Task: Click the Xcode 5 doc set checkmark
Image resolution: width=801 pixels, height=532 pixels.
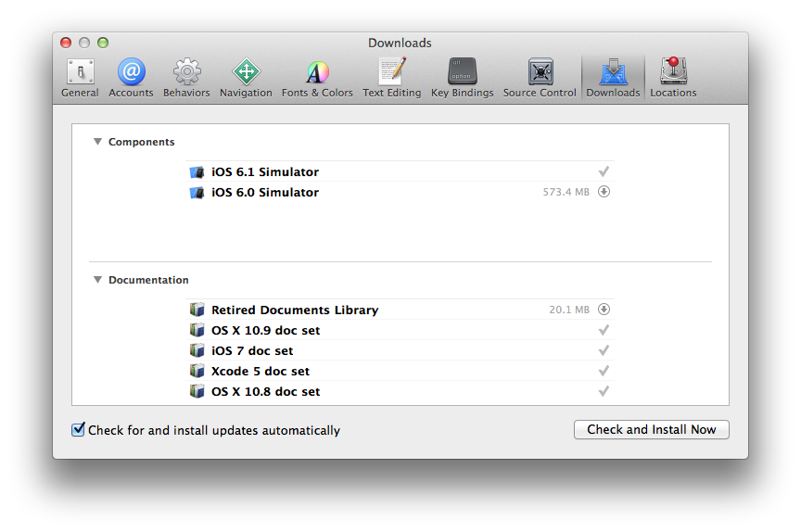Action: (x=604, y=371)
